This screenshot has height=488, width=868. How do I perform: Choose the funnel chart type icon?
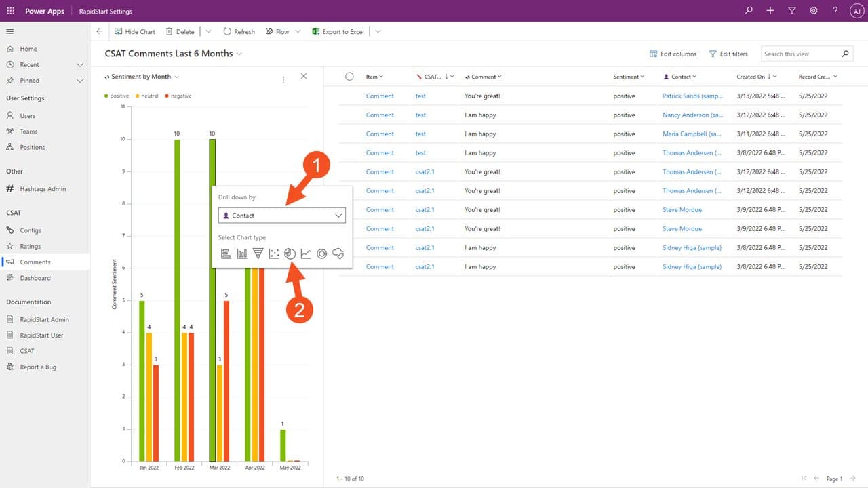(x=258, y=253)
